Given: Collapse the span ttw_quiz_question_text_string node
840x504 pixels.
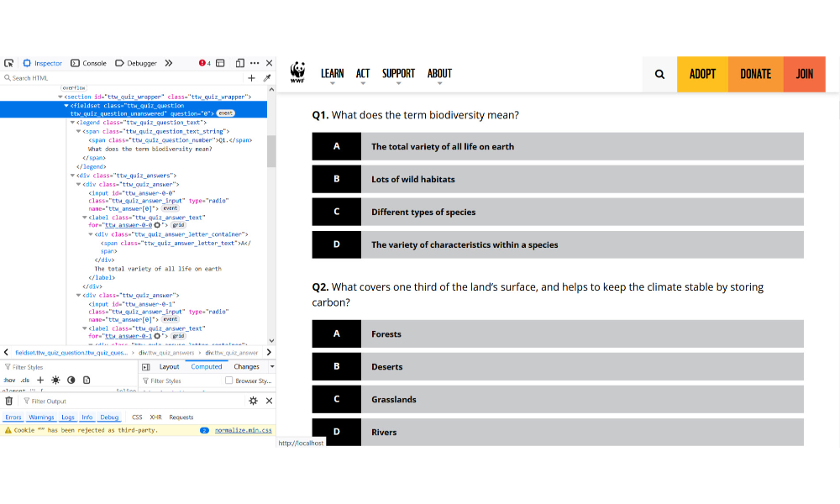Looking at the screenshot, I should [x=78, y=131].
